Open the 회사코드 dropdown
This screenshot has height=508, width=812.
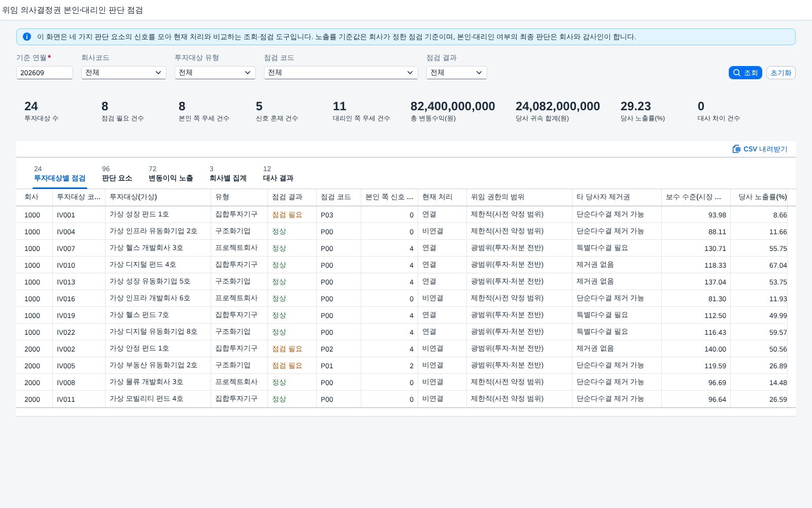(124, 73)
